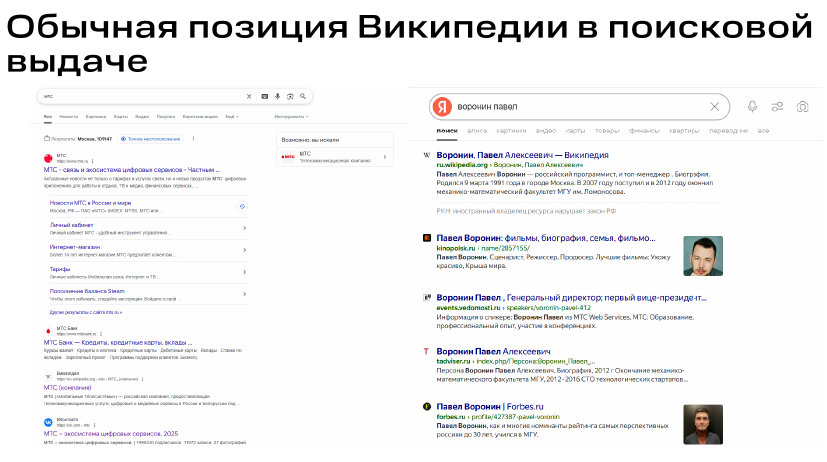827x462 pixels.
Task: Click Forbes Павел Воронин photo thumbnail
Action: (x=703, y=425)
